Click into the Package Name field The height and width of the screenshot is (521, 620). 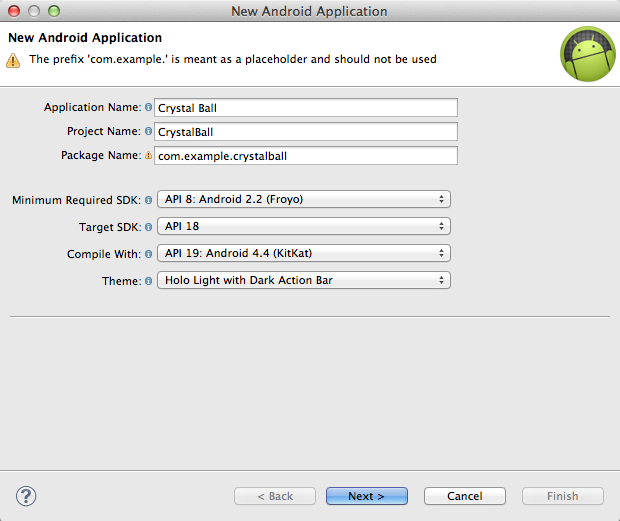[x=306, y=156]
